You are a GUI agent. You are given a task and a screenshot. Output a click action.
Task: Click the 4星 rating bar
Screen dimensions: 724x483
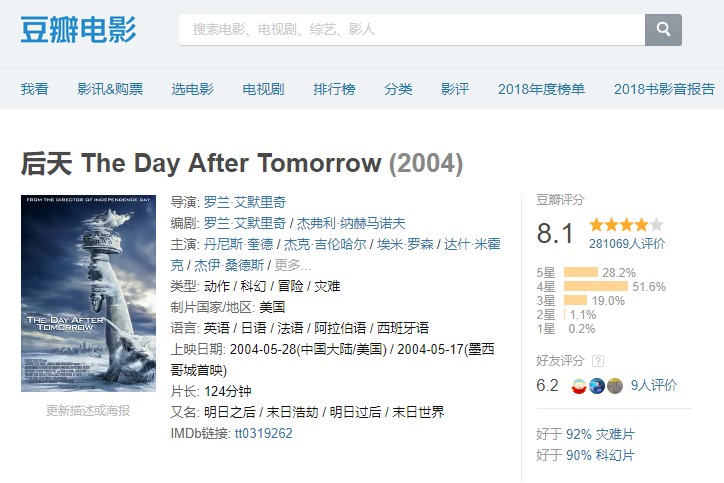tap(596, 286)
